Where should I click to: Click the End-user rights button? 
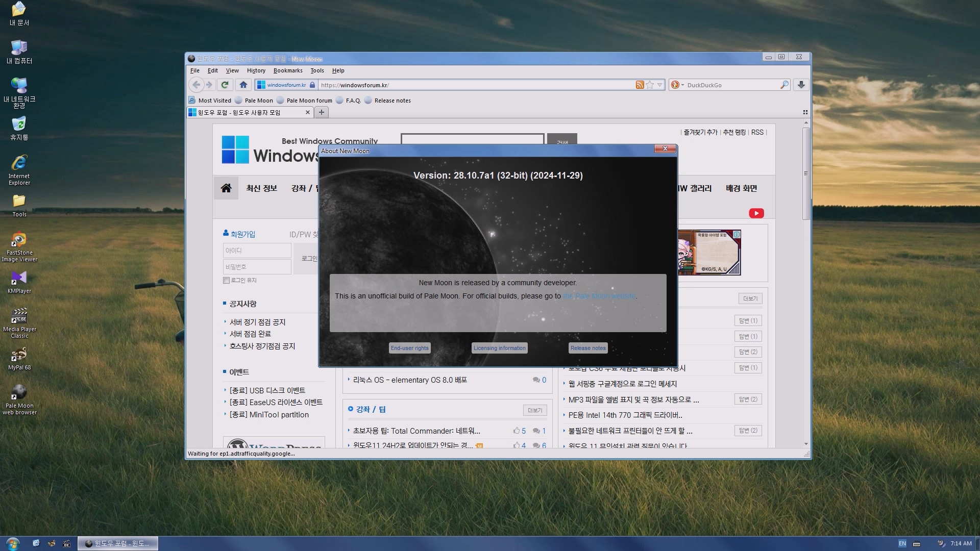tap(409, 348)
